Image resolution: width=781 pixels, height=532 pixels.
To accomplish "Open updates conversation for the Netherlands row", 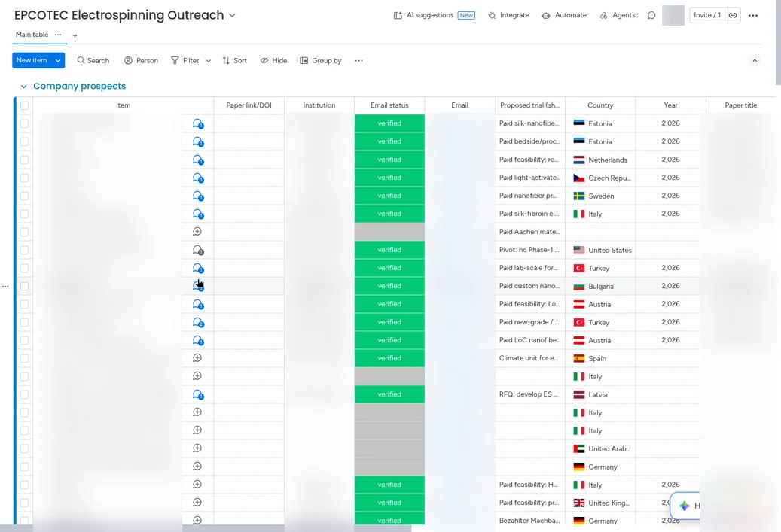I will [x=198, y=160].
